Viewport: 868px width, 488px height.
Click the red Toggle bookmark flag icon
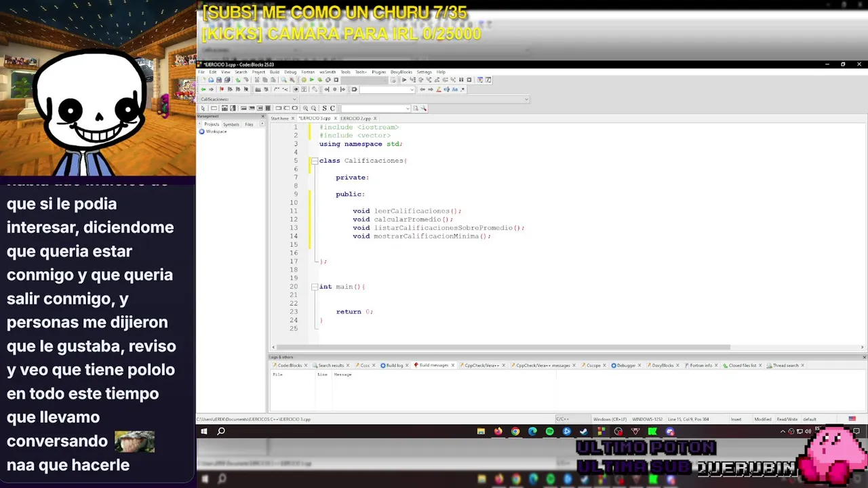(222, 89)
